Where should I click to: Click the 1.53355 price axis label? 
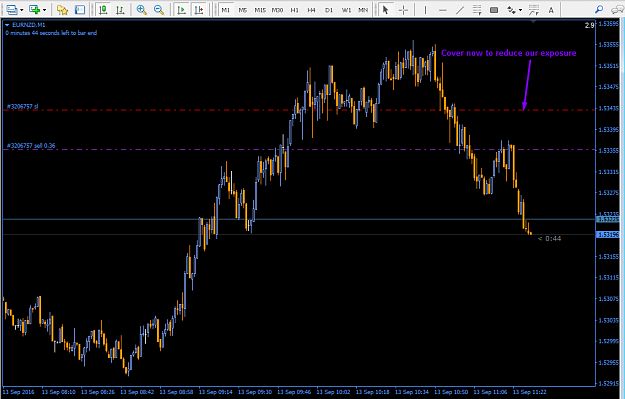[609, 150]
